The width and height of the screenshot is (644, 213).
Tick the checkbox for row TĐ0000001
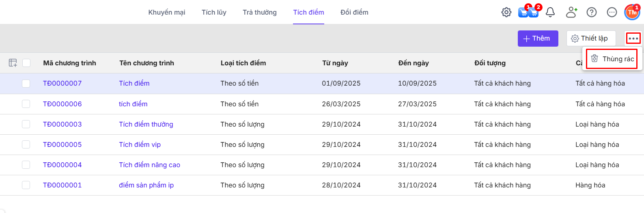[26, 185]
